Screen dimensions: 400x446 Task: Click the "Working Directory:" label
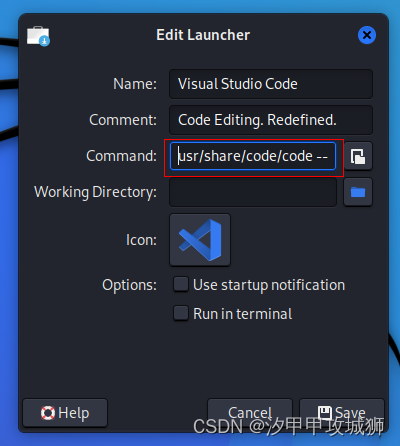coord(95,192)
